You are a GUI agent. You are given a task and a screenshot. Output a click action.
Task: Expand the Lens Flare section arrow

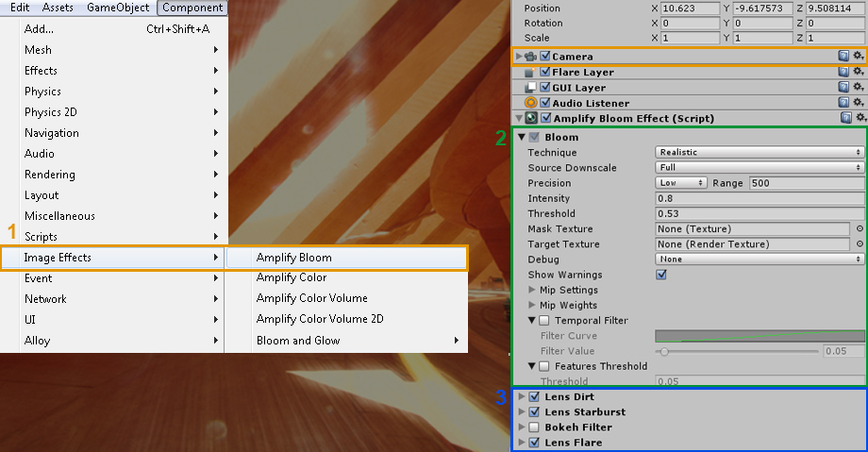[522, 443]
